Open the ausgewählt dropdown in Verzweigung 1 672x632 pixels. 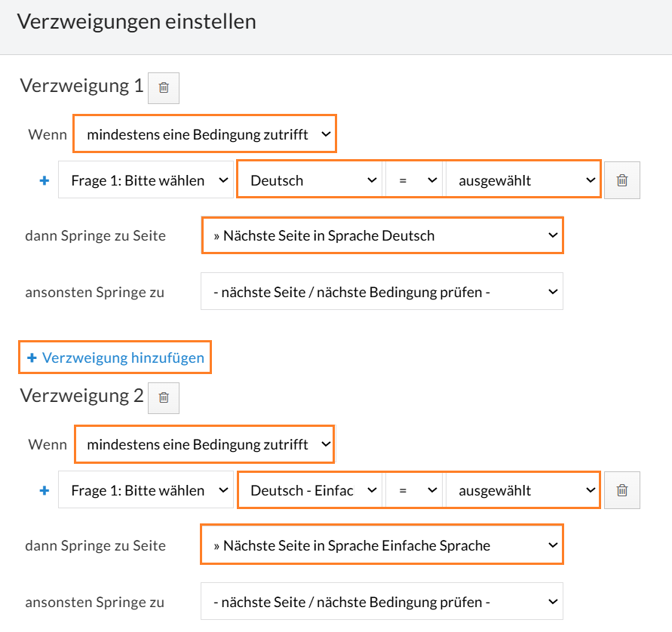[x=523, y=179]
